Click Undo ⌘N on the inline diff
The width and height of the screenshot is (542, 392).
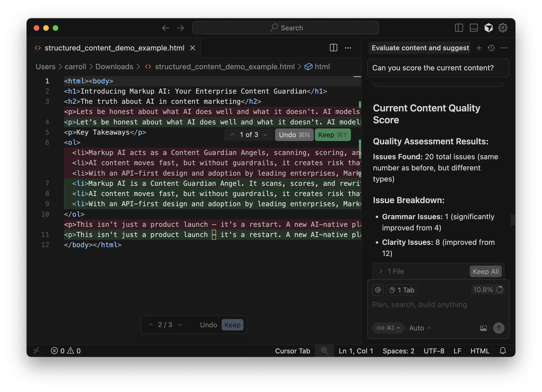click(294, 135)
